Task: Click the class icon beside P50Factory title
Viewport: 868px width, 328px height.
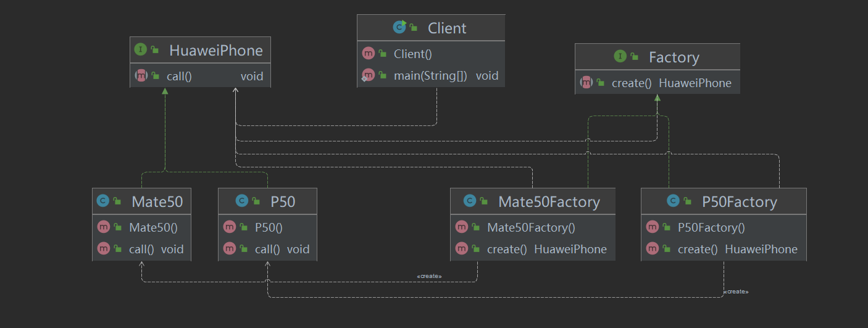Action: [x=674, y=201]
